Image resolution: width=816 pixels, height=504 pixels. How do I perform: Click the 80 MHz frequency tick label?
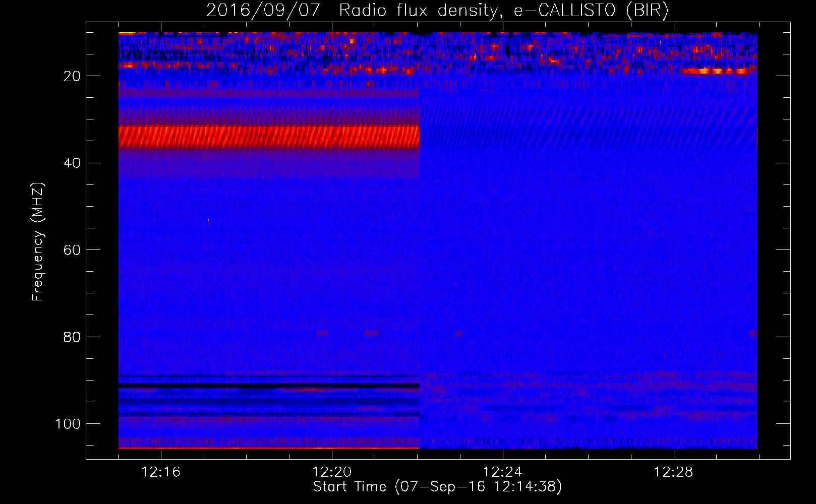[x=73, y=337]
